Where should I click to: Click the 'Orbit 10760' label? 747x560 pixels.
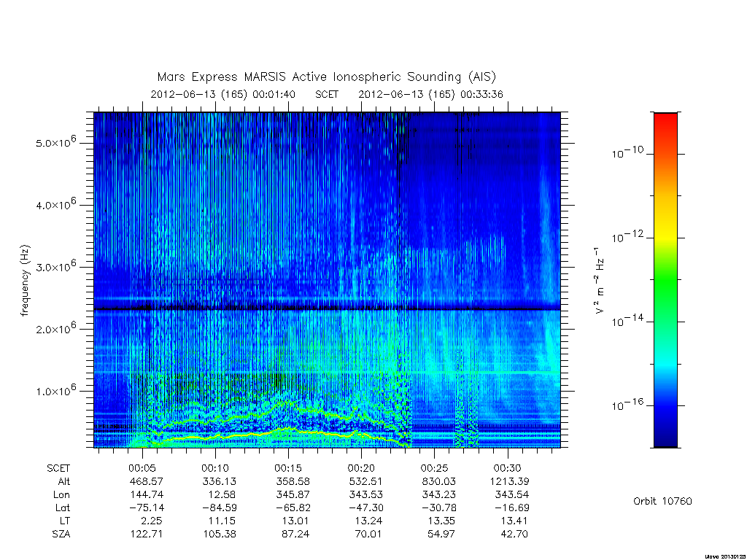pyautogui.click(x=662, y=502)
